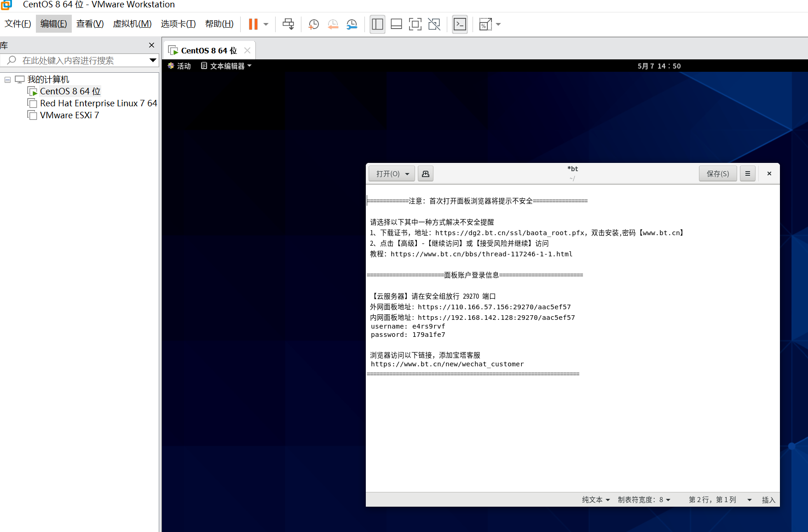
Task: Close the library panel
Action: click(151, 45)
